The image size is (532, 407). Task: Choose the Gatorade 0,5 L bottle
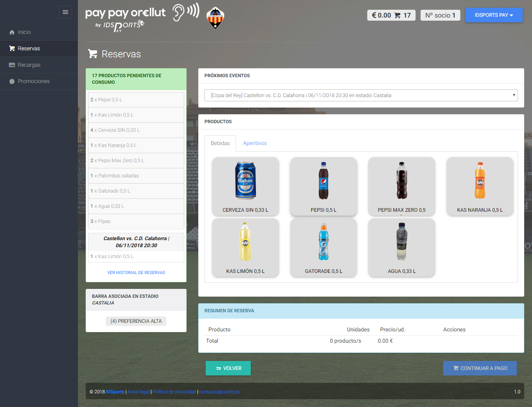tap(323, 248)
